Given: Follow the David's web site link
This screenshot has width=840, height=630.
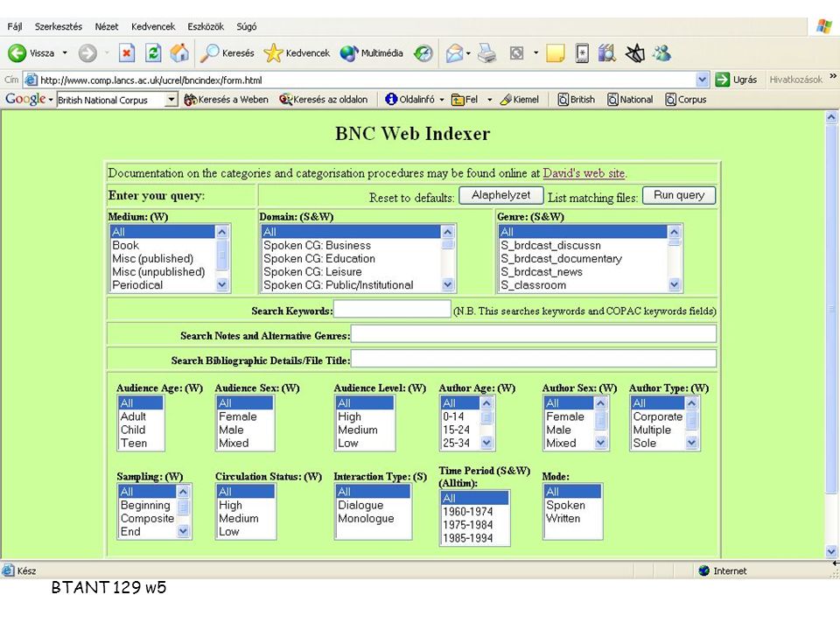Looking at the screenshot, I should click(x=584, y=173).
